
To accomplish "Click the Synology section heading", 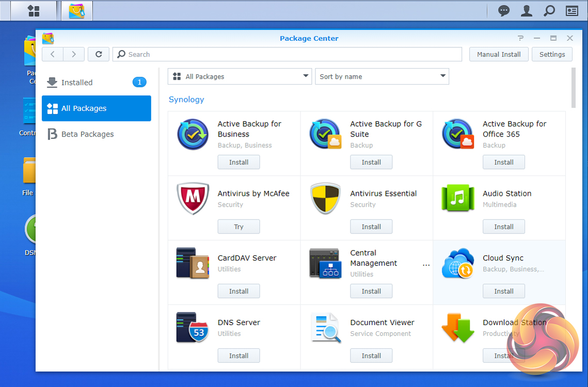I will (186, 100).
